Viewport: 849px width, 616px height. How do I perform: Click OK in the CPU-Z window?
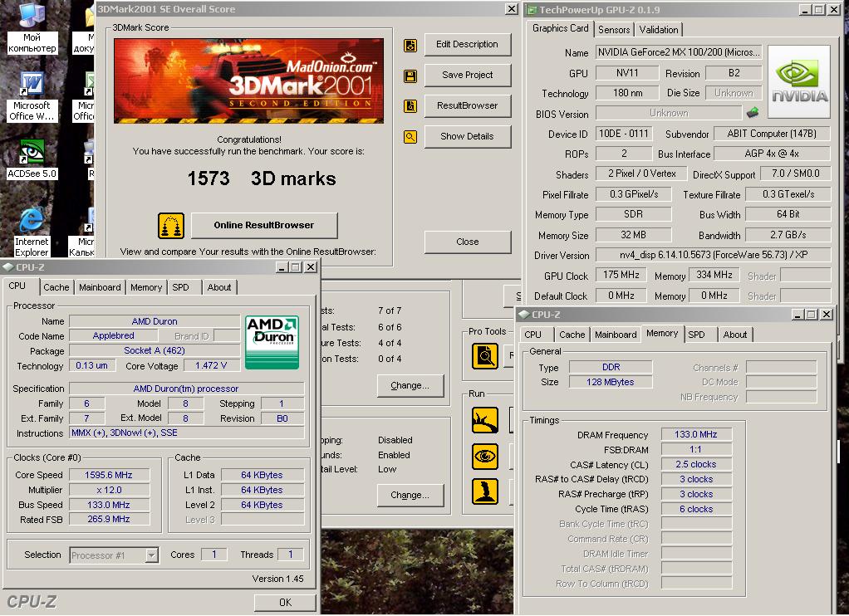point(285,603)
